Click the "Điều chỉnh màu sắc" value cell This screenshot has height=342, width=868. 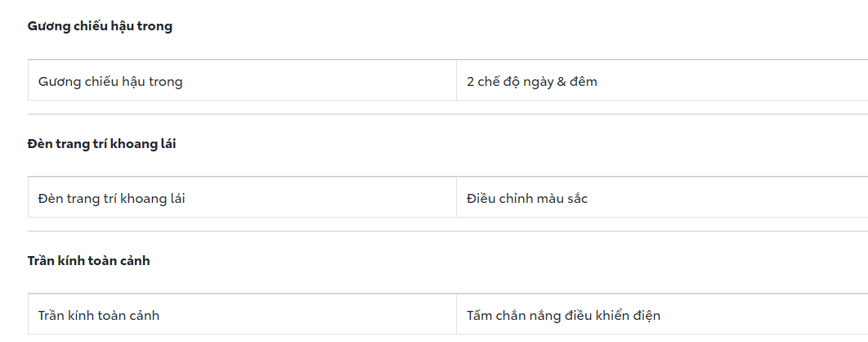pos(527,199)
